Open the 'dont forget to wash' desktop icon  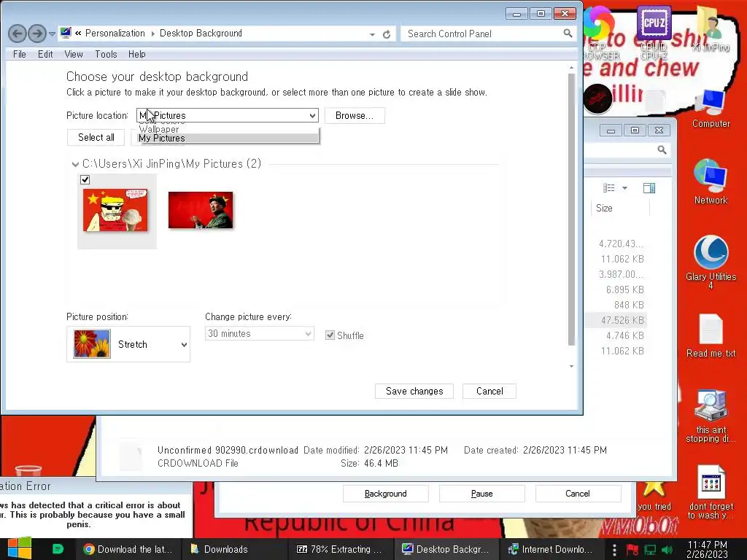[x=711, y=492]
